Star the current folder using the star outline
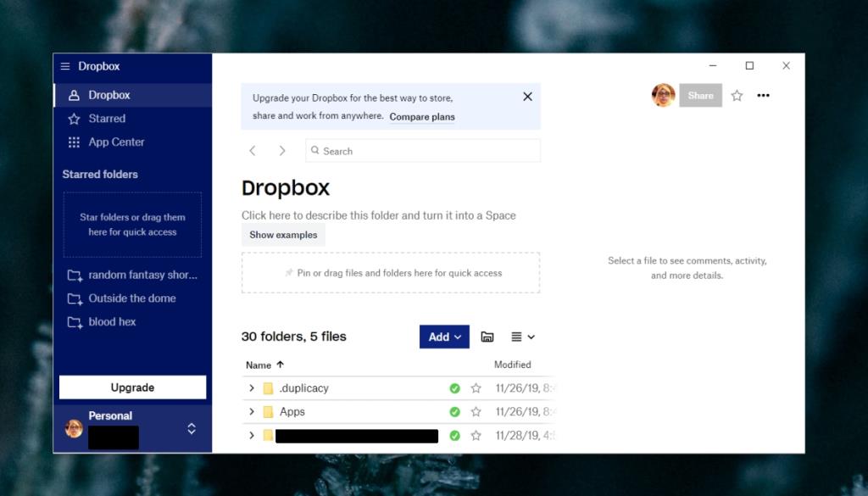The width and height of the screenshot is (868, 496). pyautogui.click(x=737, y=96)
